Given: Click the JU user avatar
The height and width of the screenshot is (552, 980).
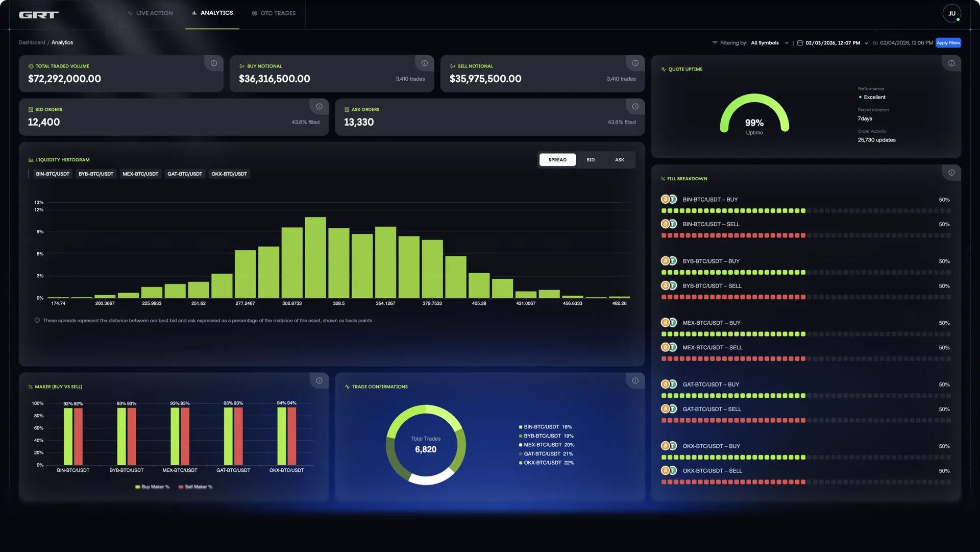Looking at the screenshot, I should (951, 13).
